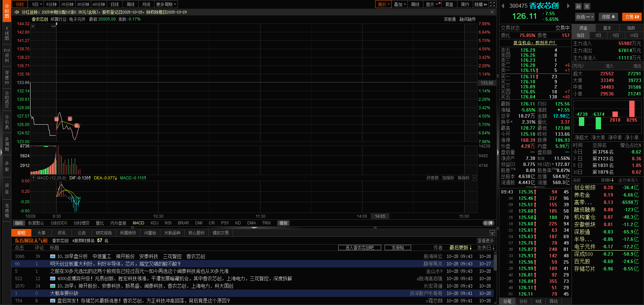Click the 133.02 price marker on right axis
This screenshot has height=305, width=644.
487,83
